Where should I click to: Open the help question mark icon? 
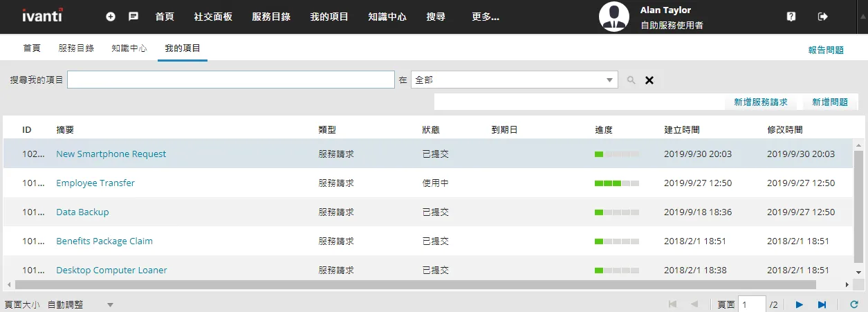click(791, 17)
